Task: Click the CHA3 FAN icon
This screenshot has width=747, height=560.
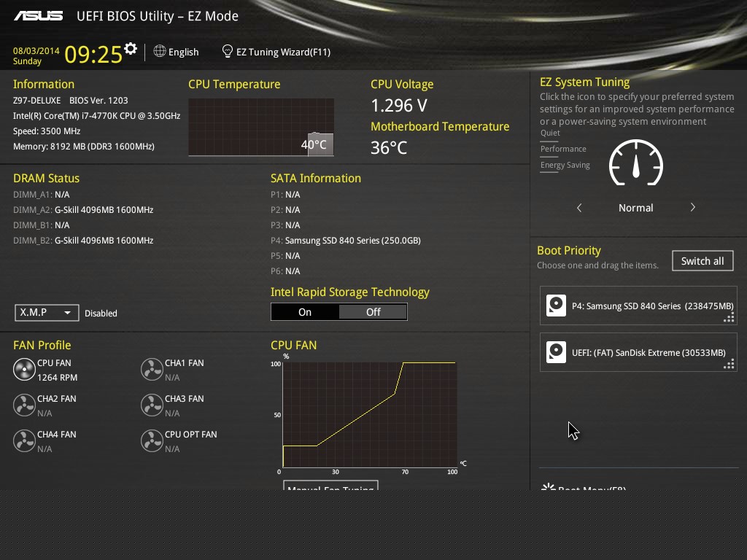Action: (152, 405)
